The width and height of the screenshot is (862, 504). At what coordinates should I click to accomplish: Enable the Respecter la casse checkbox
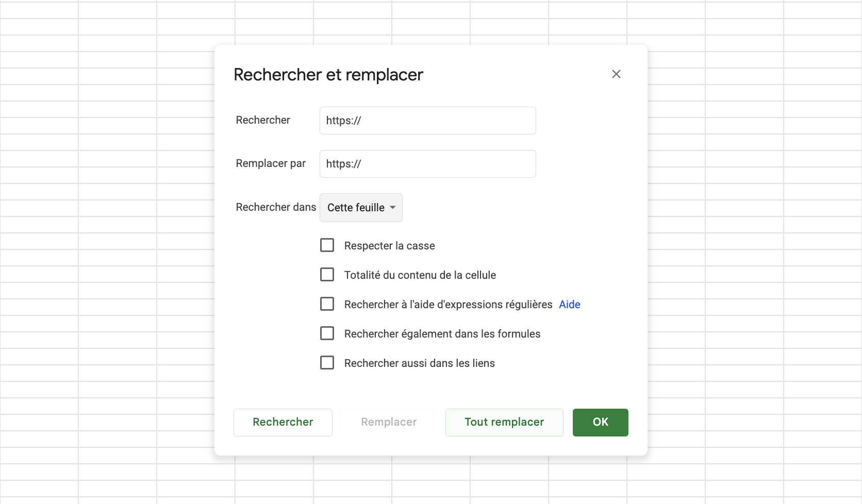[x=327, y=245]
